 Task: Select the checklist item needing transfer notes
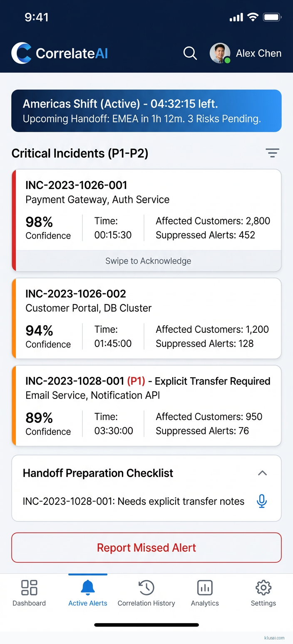pyautogui.click(x=133, y=501)
